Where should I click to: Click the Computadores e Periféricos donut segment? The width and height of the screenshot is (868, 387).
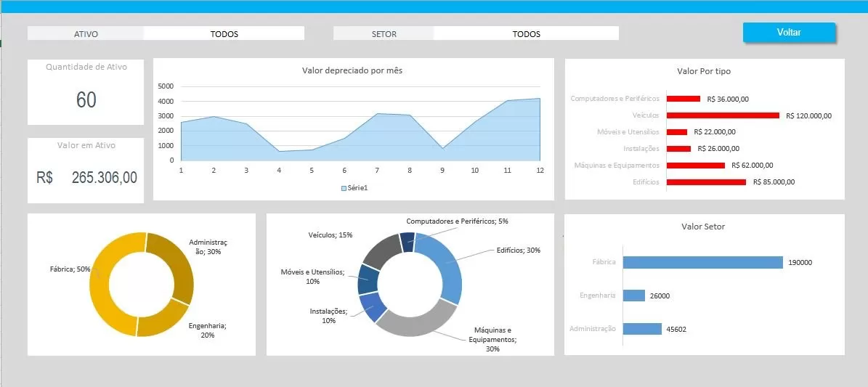click(408, 242)
